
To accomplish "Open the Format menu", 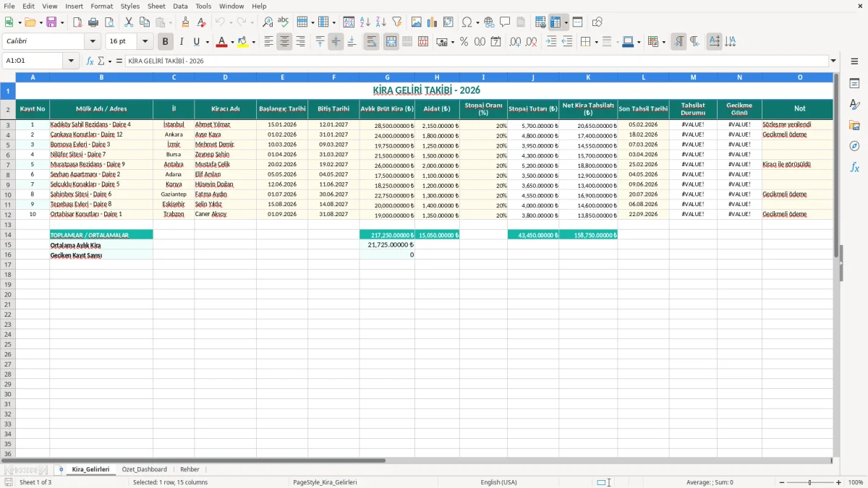I will coord(101,6).
